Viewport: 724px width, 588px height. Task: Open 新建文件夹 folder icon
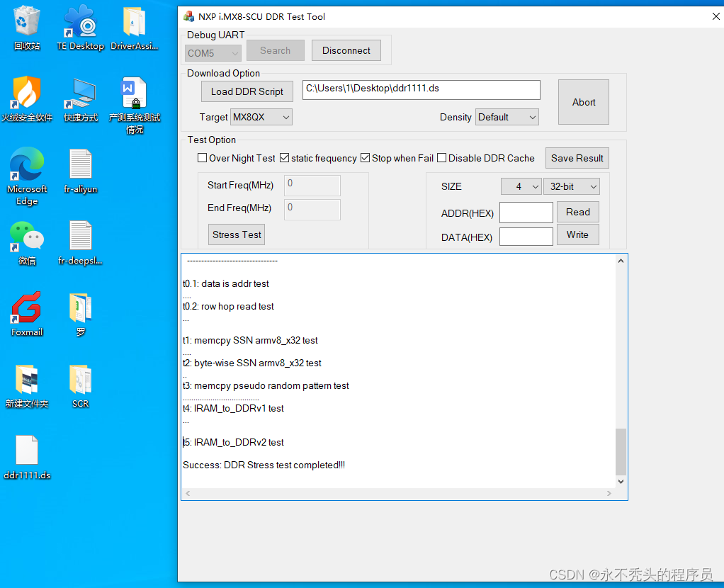pos(27,385)
